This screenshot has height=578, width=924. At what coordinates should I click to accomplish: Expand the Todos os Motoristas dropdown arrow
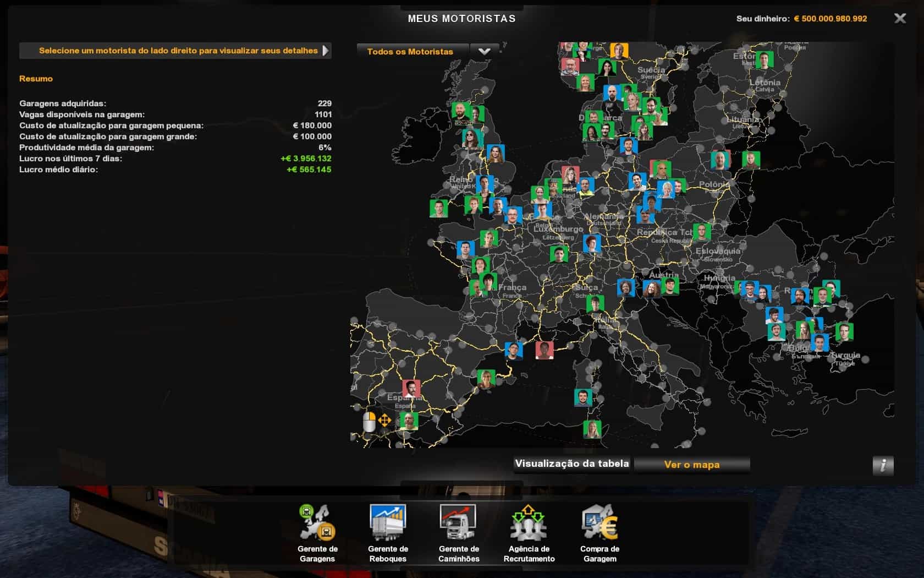[484, 51]
